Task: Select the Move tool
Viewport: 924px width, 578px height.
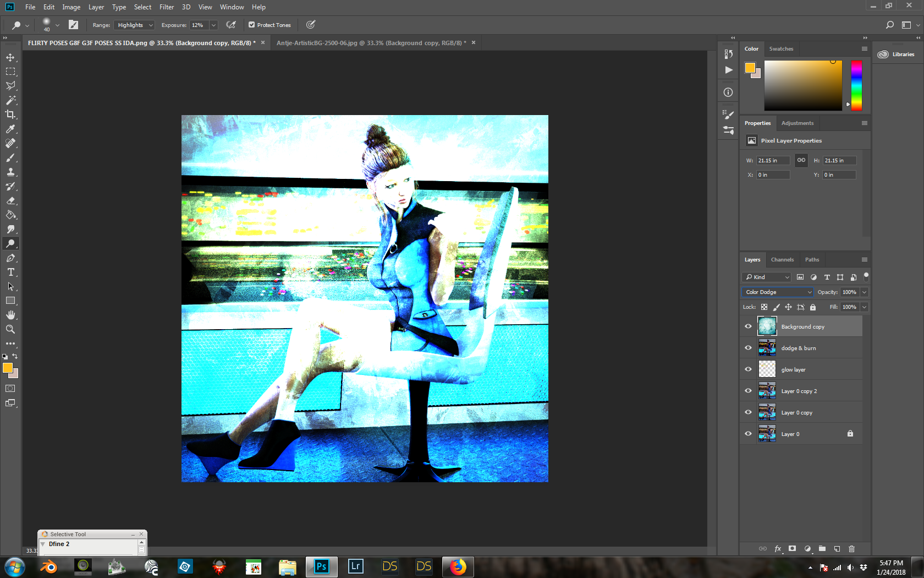Action: coord(10,57)
